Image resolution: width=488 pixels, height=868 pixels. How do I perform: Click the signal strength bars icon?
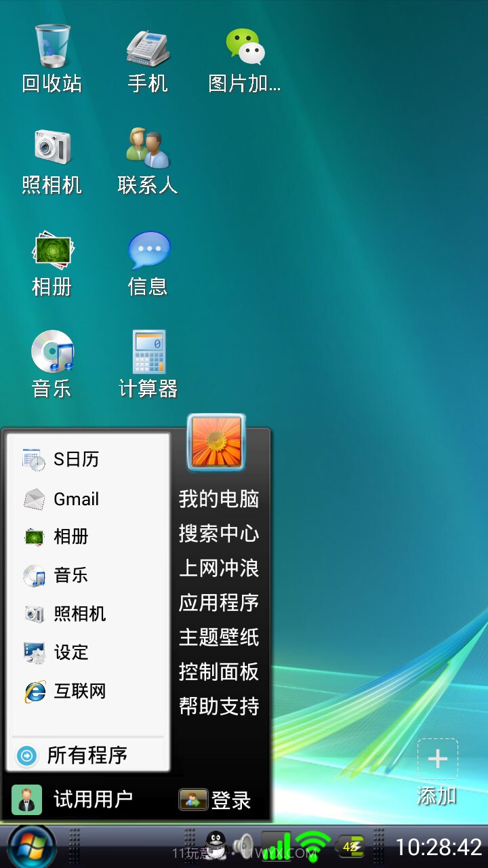point(277,846)
